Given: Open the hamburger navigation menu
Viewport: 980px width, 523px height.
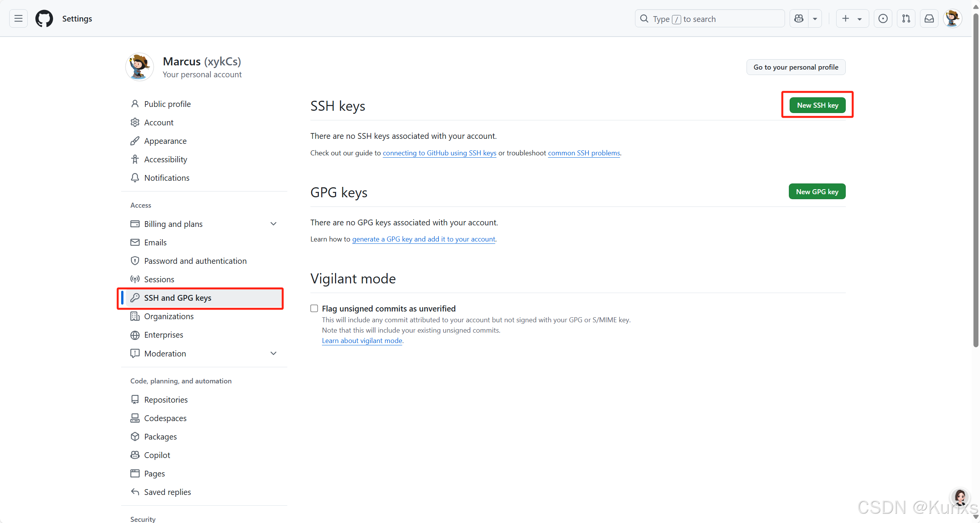Looking at the screenshot, I should tap(18, 18).
